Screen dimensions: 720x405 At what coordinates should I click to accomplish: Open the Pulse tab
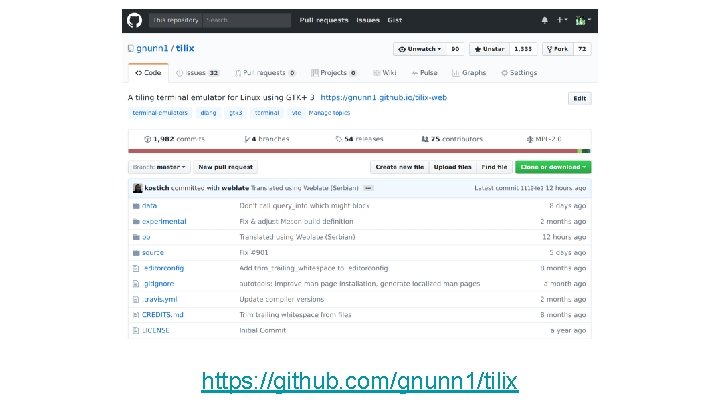point(425,73)
